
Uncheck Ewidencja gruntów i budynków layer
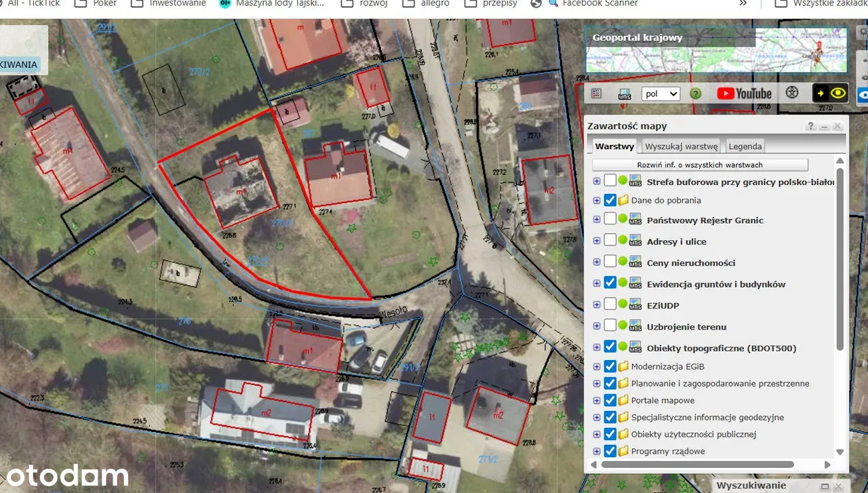pyautogui.click(x=610, y=283)
